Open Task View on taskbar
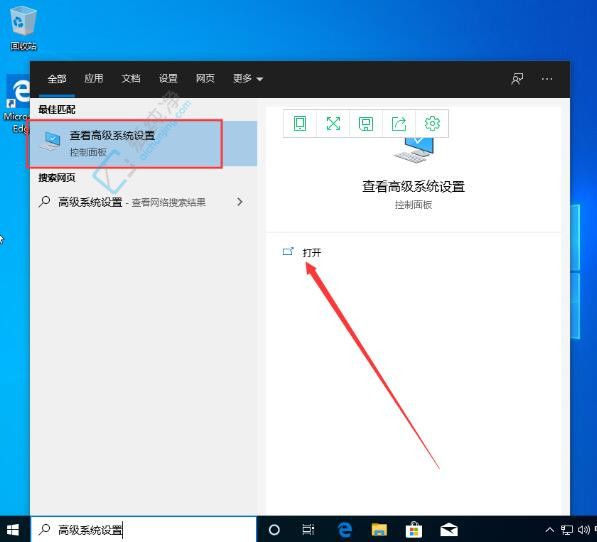 [x=308, y=529]
